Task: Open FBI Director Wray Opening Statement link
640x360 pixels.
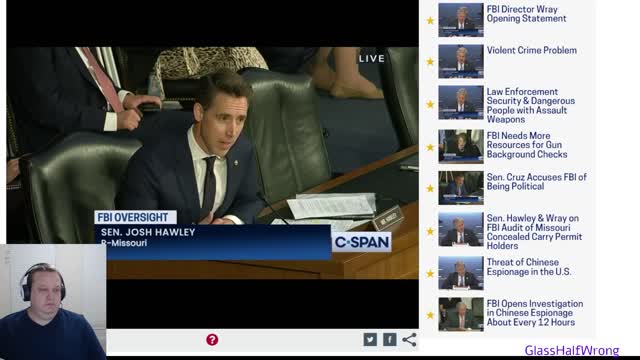Action: click(x=526, y=14)
